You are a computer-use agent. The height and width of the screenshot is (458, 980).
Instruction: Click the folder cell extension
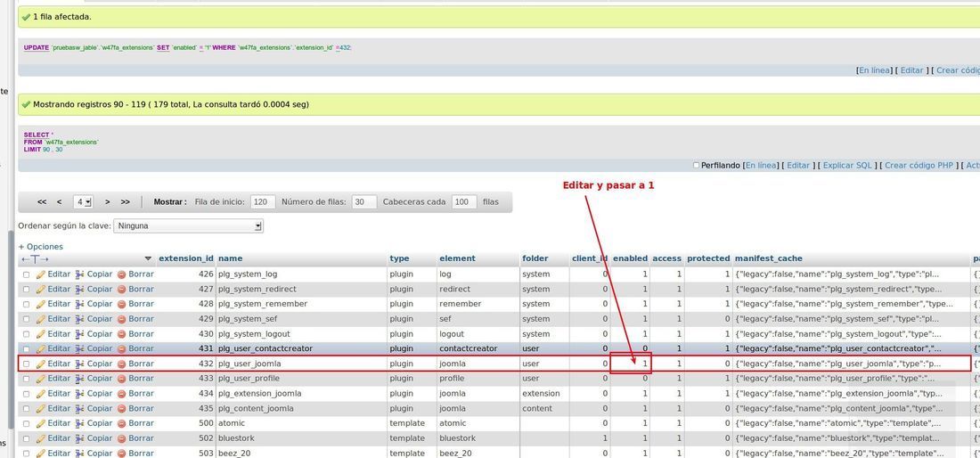[x=543, y=394]
